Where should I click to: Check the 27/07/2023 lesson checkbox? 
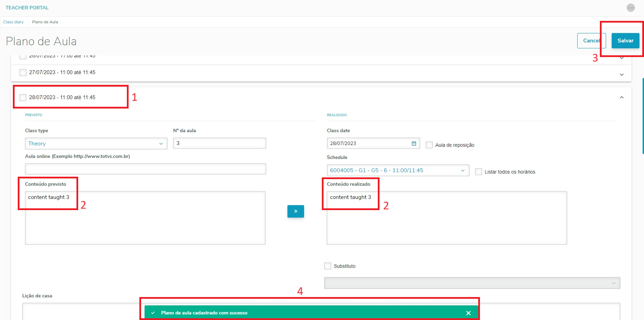coord(23,72)
